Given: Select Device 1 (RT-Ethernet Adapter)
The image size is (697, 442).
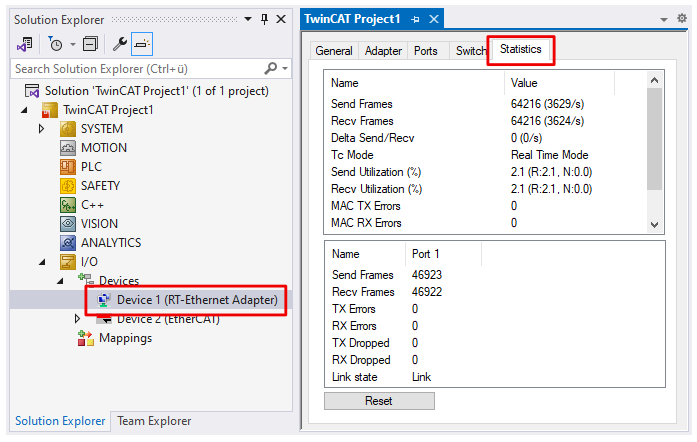Looking at the screenshot, I should [197, 300].
